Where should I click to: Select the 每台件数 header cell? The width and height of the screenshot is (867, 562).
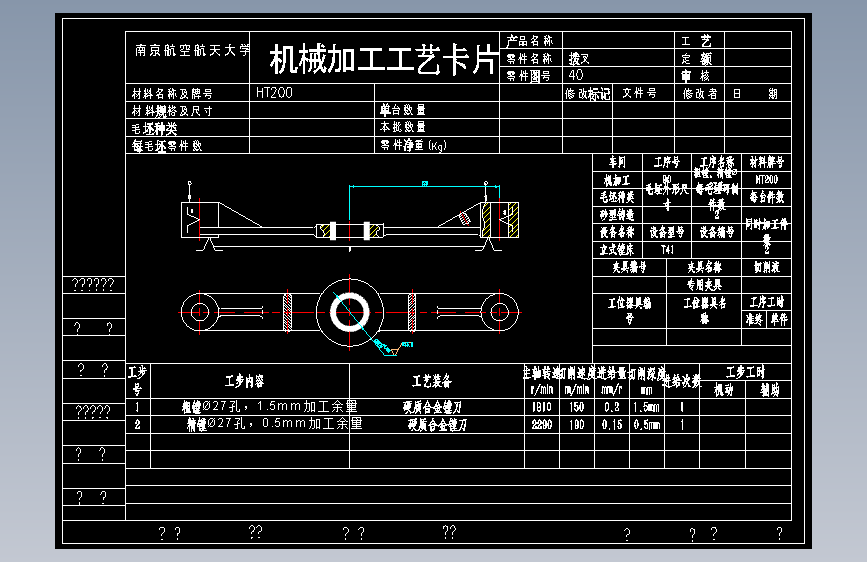[x=767, y=197]
